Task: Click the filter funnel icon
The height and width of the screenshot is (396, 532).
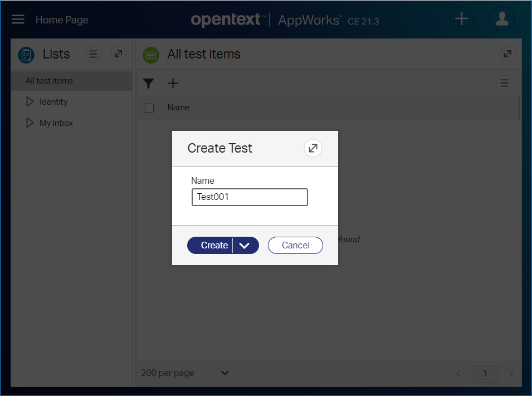Action: pyautogui.click(x=148, y=84)
